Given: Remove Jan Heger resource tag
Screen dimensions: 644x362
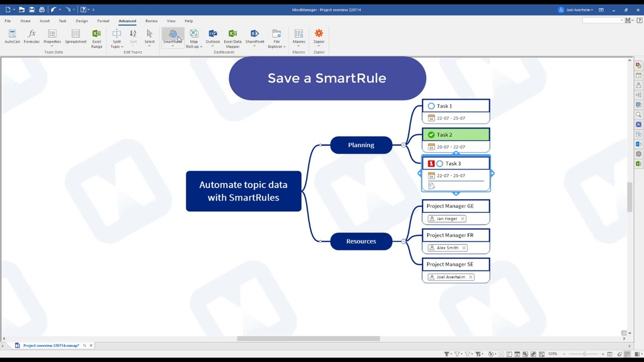Looking at the screenshot, I should [x=462, y=219].
